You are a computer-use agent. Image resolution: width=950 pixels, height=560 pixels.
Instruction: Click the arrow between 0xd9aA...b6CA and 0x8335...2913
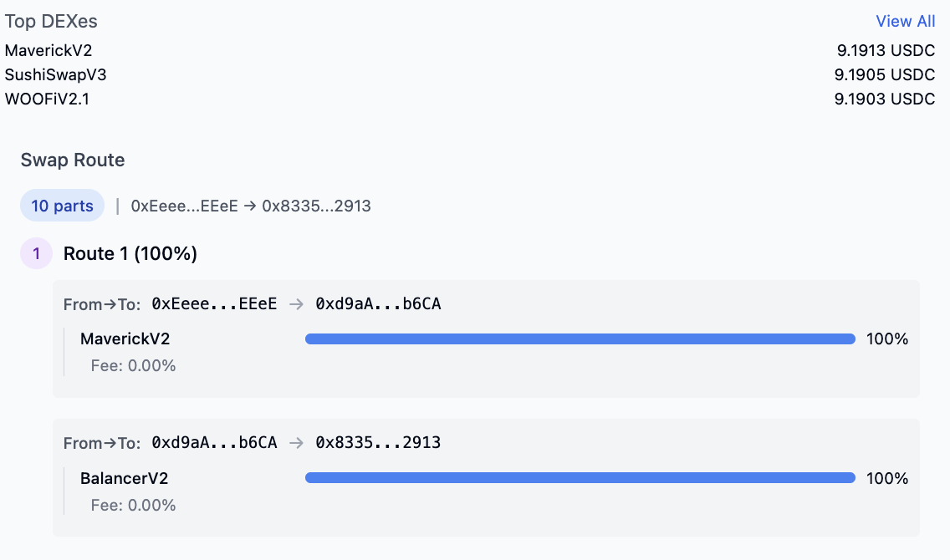296,443
